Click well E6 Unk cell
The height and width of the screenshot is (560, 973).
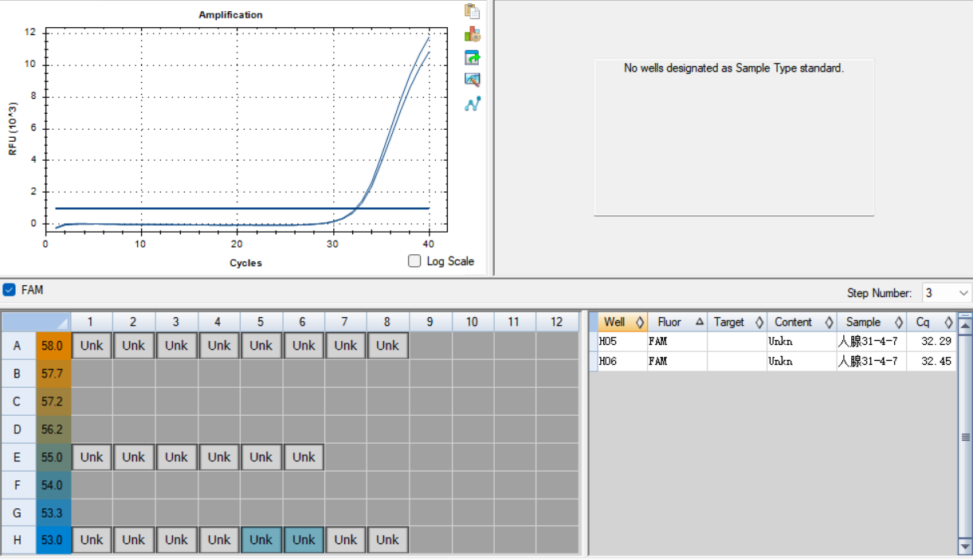tap(304, 457)
